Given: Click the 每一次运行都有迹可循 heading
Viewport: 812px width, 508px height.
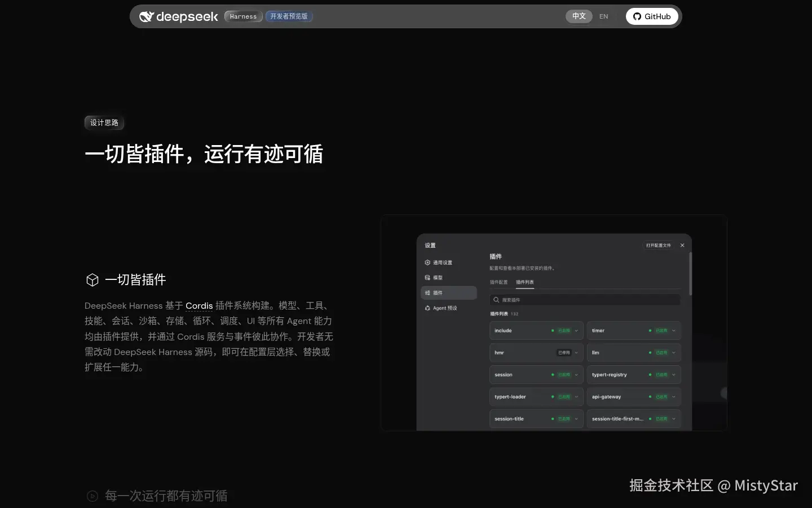Looking at the screenshot, I should pyautogui.click(x=166, y=496).
